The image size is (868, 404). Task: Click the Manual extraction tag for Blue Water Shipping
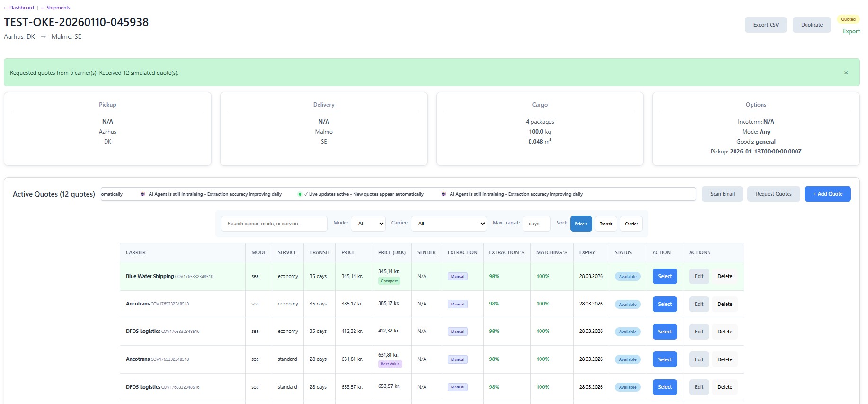(x=457, y=276)
